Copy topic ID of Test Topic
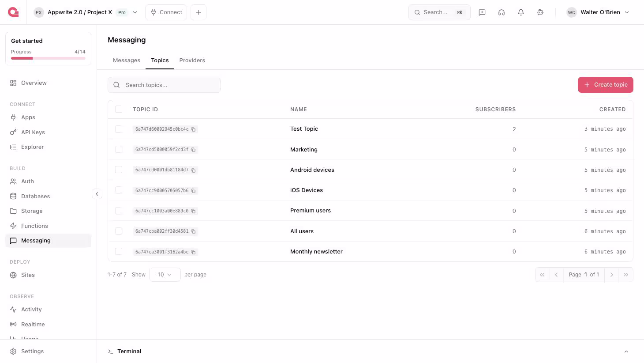The image size is (644, 363). pos(193,129)
